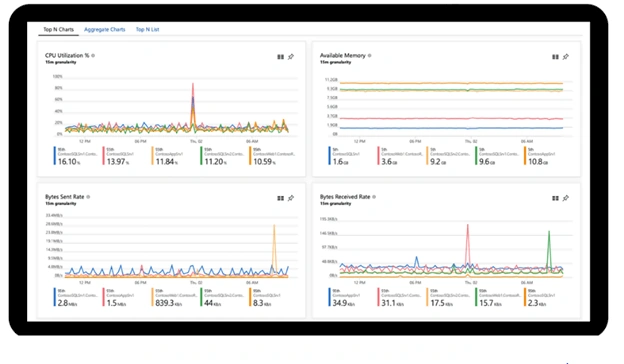Screen dimensions: 624x364
Task: Click yellow color bar beside 839.3 KB/s
Action: 152,297
